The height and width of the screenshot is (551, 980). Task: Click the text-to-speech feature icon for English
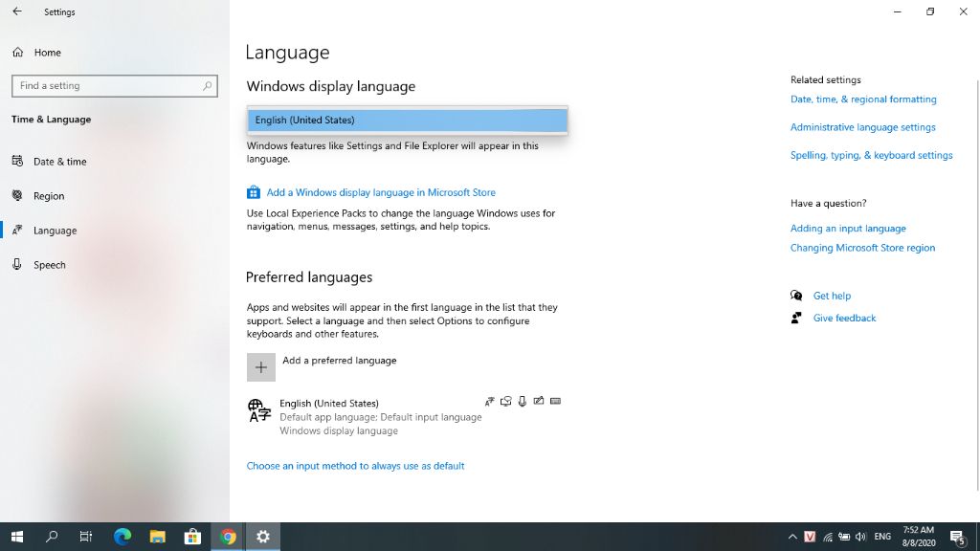pos(505,401)
